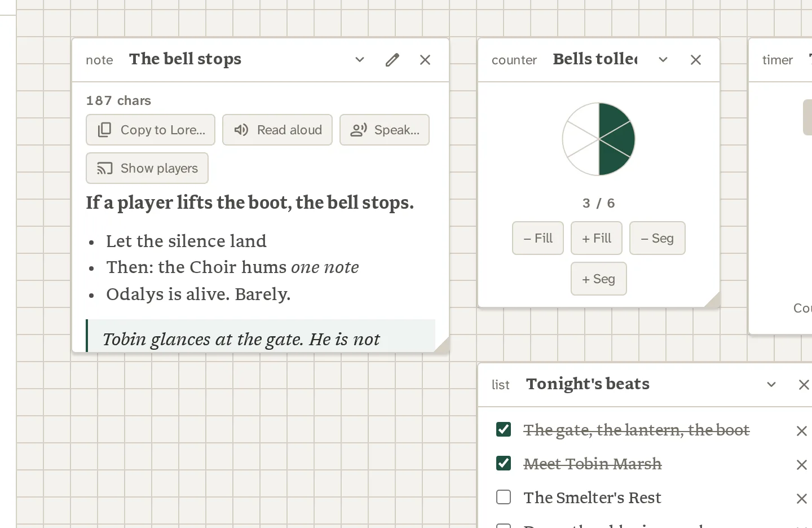Close the Bells tolled counter card
The width and height of the screenshot is (812, 528).
(696, 60)
